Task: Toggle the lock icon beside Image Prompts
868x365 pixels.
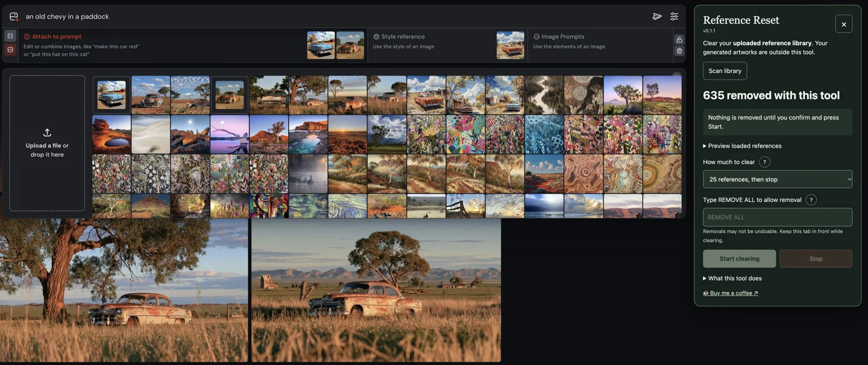Action: click(679, 40)
